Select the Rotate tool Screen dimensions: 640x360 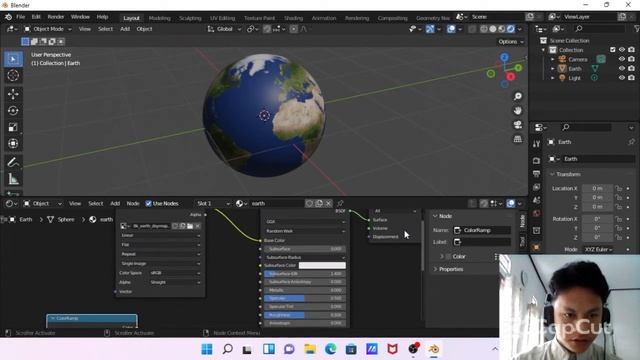tap(13, 111)
